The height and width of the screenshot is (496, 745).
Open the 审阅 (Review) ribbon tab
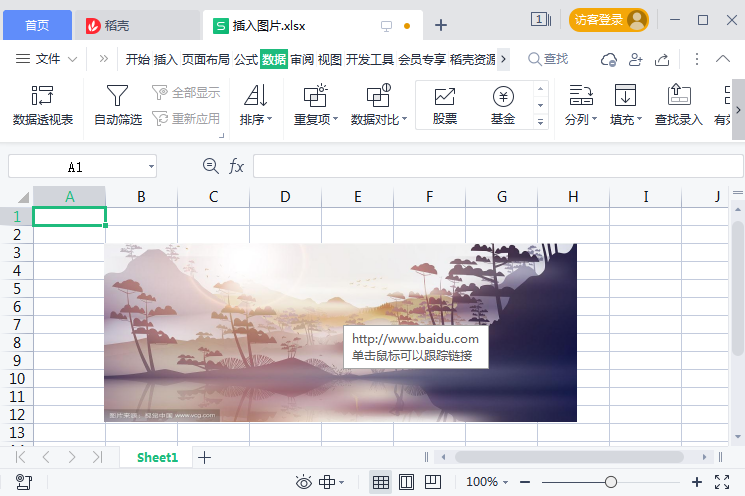coord(302,59)
